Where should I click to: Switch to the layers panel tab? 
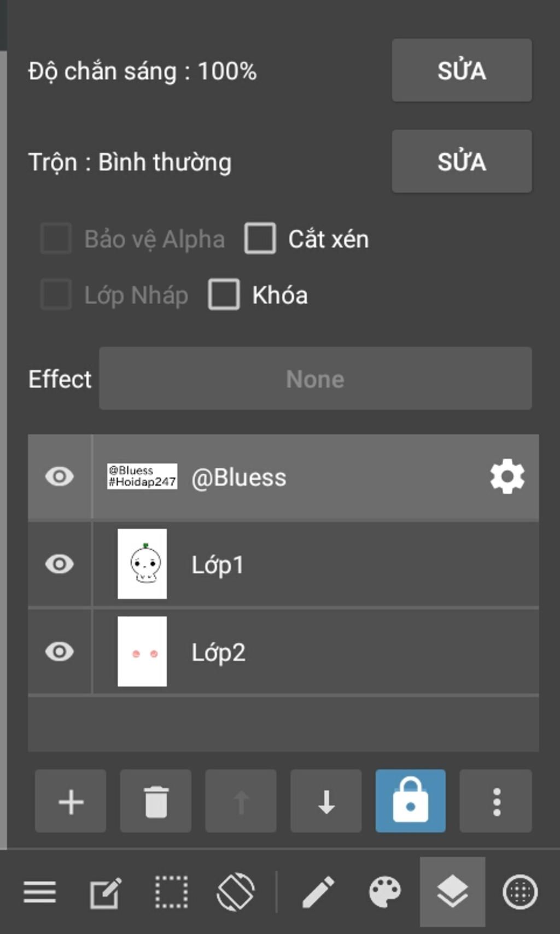(452, 892)
